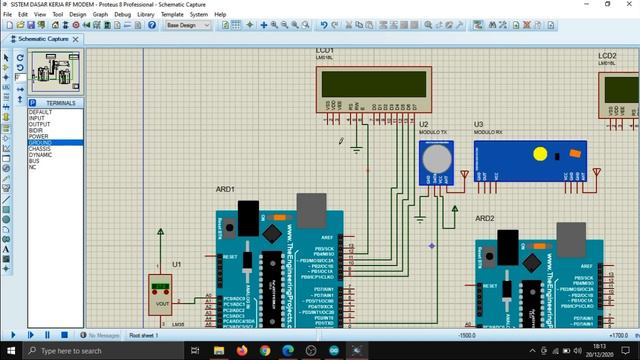Image resolution: width=640 pixels, height=360 pixels.
Task: Click the scissors Cut icon
Action: click(349, 25)
